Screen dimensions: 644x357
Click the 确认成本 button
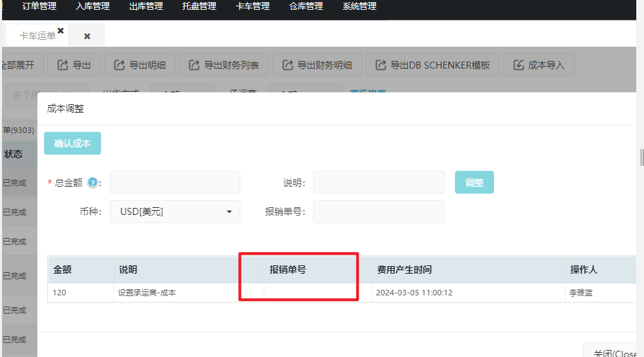(72, 143)
